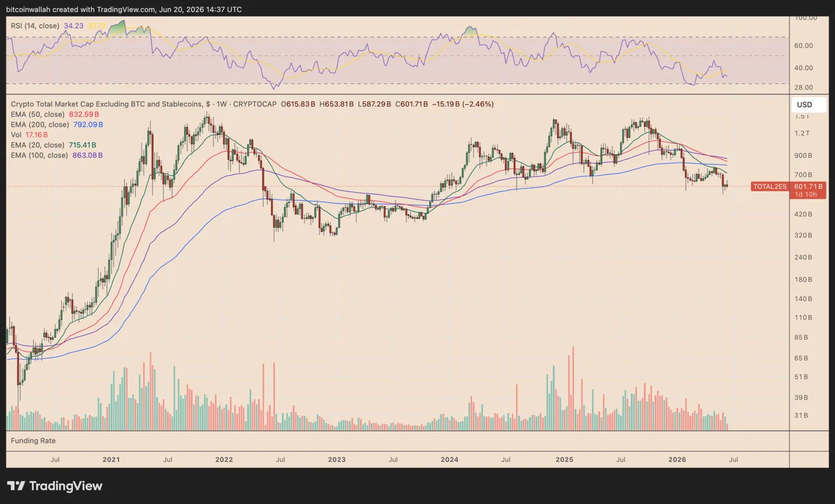This screenshot has width=835, height=504.
Task: Click the 40.00 RSI scale label
Action: pos(804,68)
